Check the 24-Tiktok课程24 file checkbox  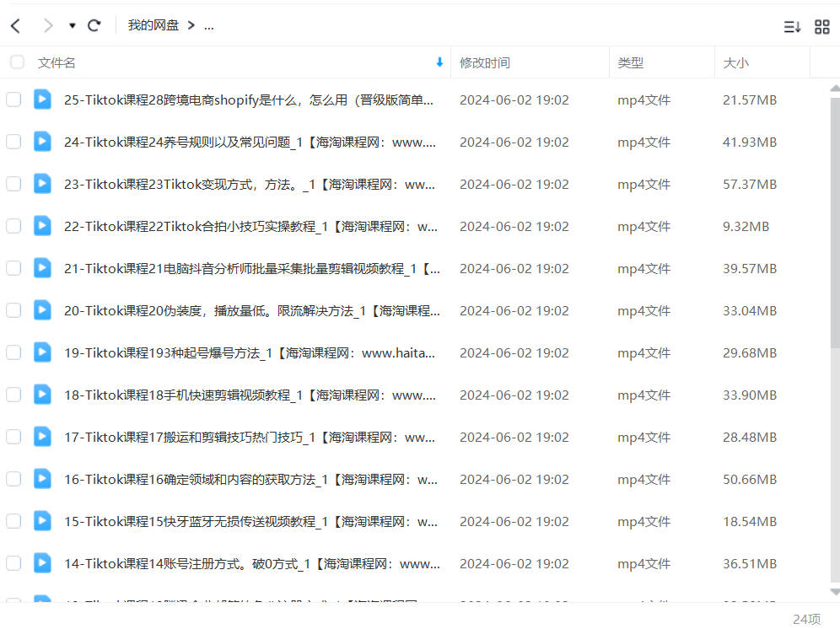tap(13, 142)
